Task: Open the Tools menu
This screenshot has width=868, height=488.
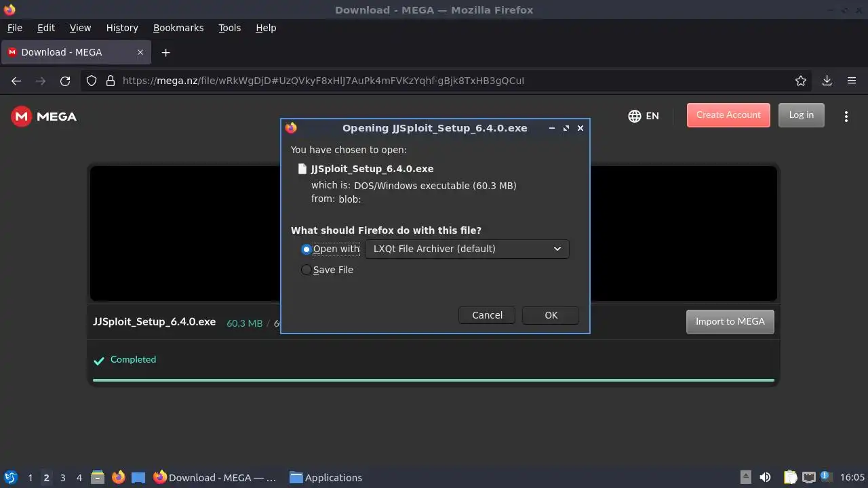Action: point(229,28)
